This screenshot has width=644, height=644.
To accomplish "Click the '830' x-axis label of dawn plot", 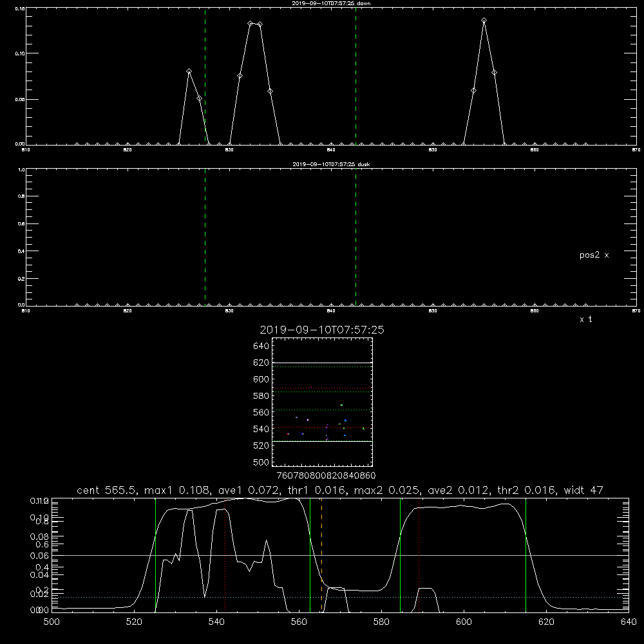I will 229,150.
